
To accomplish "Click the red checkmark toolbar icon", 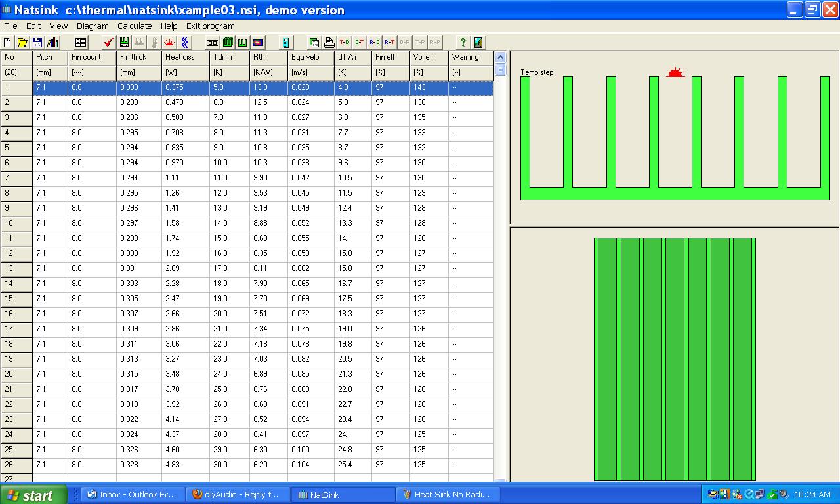I will tap(109, 43).
